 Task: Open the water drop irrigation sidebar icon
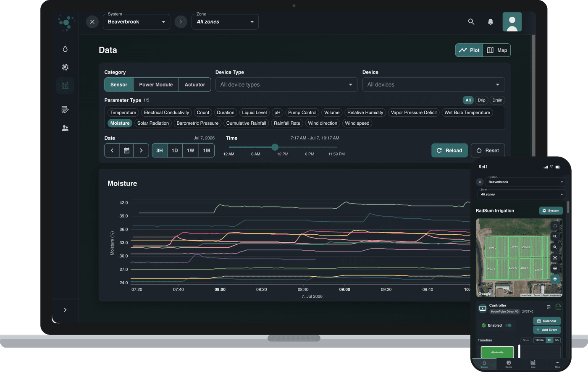click(65, 49)
